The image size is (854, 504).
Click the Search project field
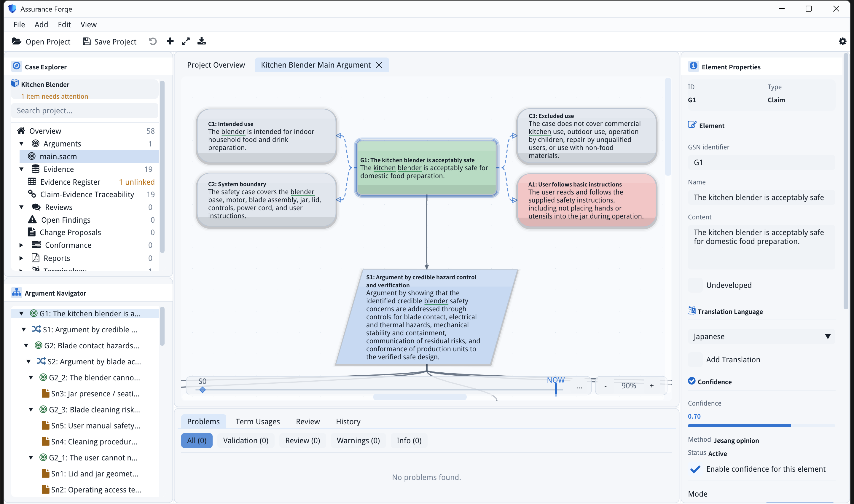coord(85,110)
